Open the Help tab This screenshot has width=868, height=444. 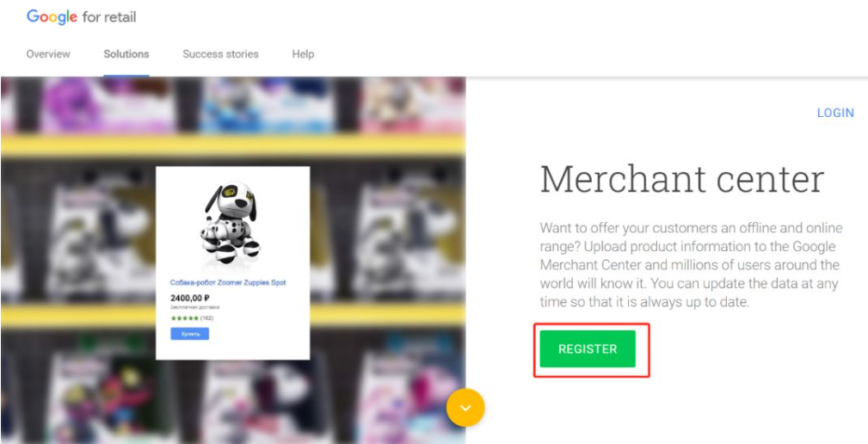303,54
